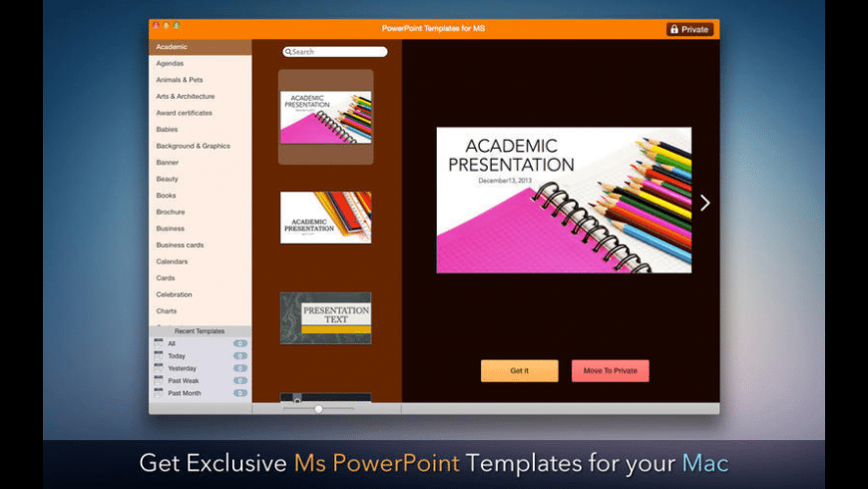The height and width of the screenshot is (489, 868).
Task: Show Yesterday's recent templates
Action: (200, 368)
